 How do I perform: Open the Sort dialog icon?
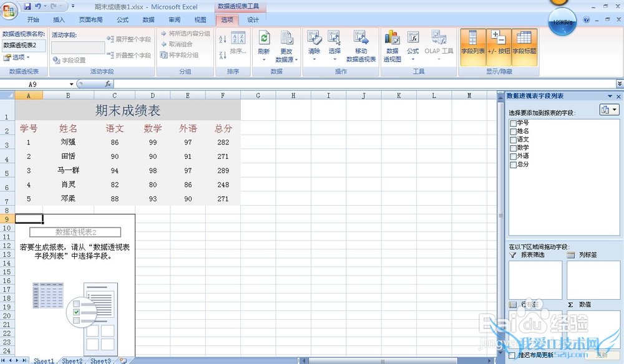[238, 43]
